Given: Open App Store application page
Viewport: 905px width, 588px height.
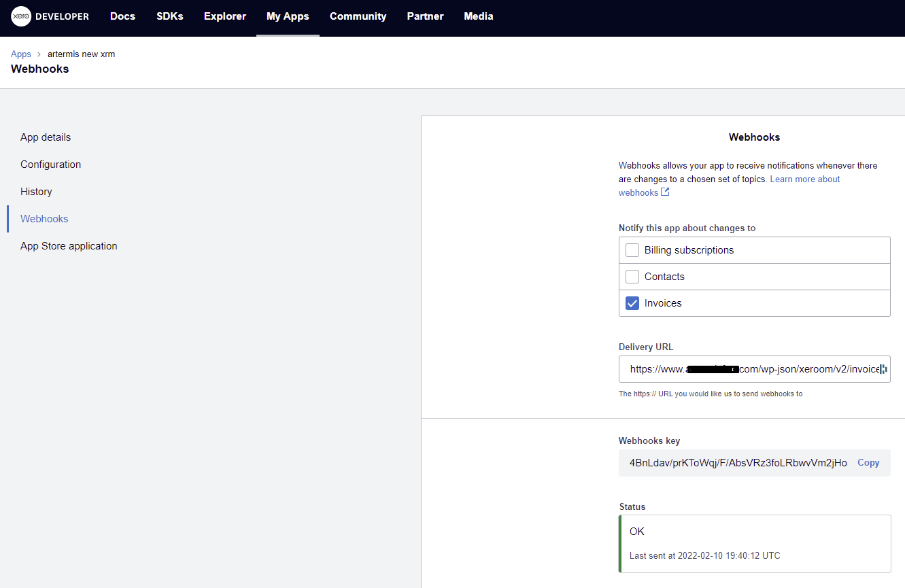Looking at the screenshot, I should pyautogui.click(x=69, y=246).
